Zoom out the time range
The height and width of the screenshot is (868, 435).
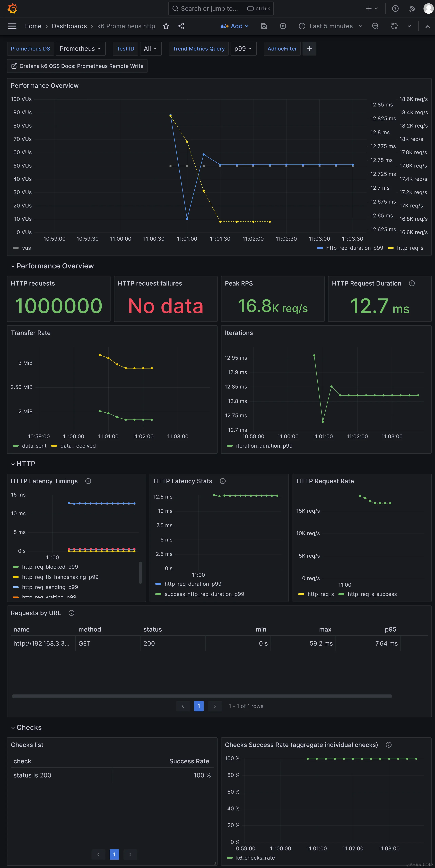click(x=375, y=26)
